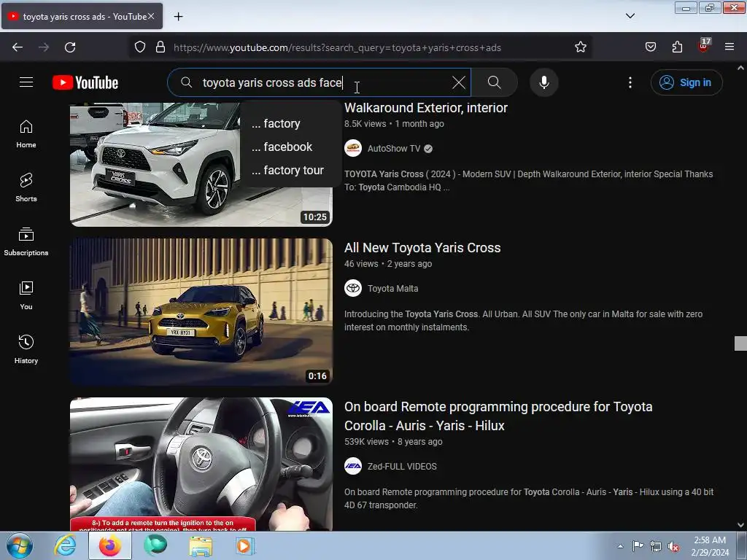Open Shorts in the sidebar
747x560 pixels.
[x=26, y=187]
